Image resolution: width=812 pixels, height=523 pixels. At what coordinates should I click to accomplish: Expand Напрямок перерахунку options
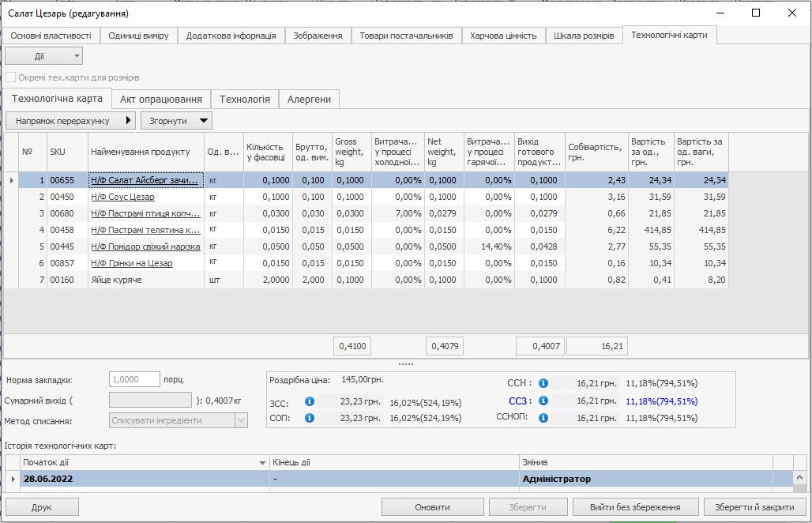[x=70, y=121]
